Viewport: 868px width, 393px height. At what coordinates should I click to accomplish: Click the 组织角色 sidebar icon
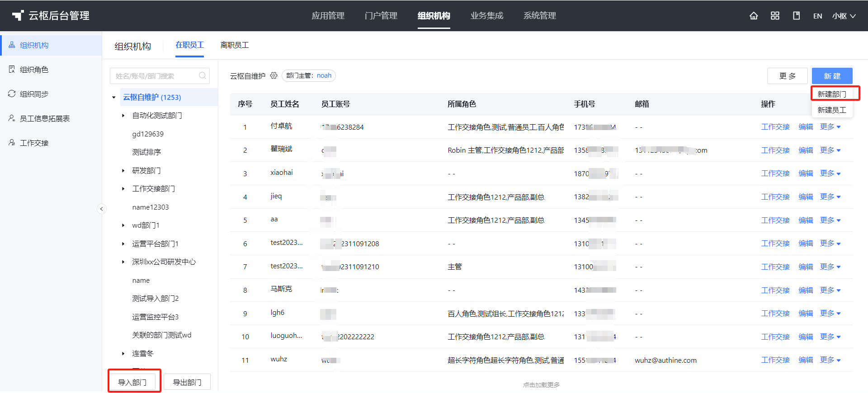coord(12,70)
